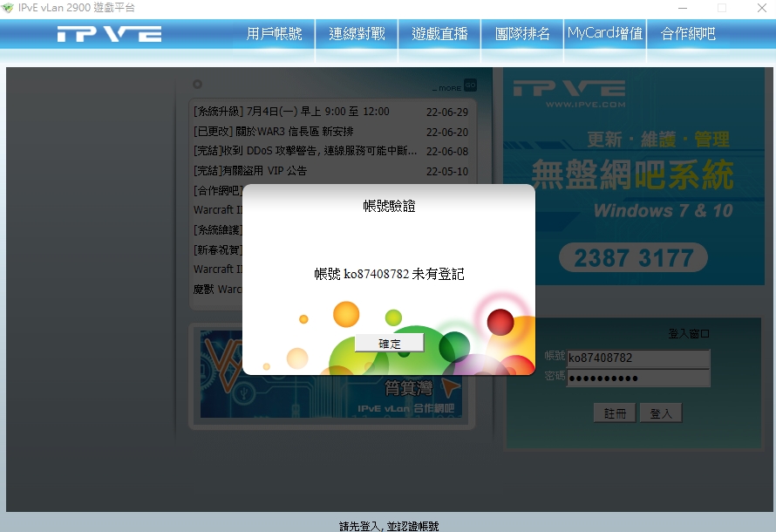Click the date 22-06-20 in news list
776x532 pixels.
pos(447,133)
